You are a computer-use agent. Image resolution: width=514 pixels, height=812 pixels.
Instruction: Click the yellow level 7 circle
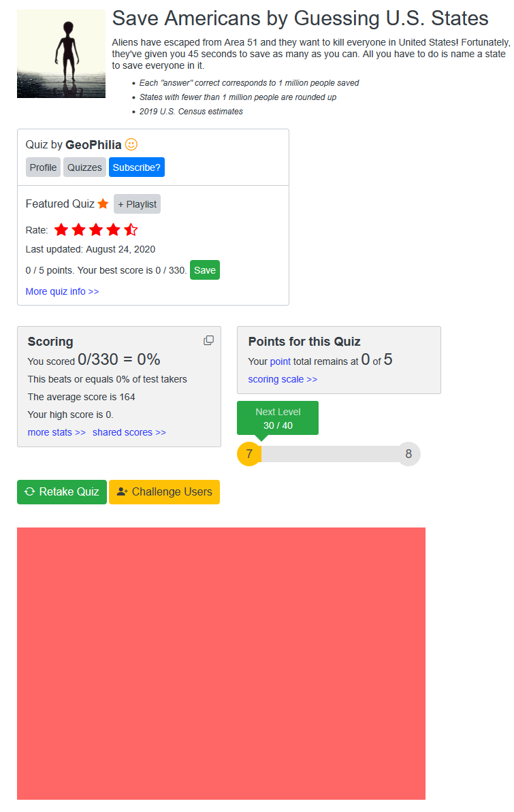click(x=249, y=453)
